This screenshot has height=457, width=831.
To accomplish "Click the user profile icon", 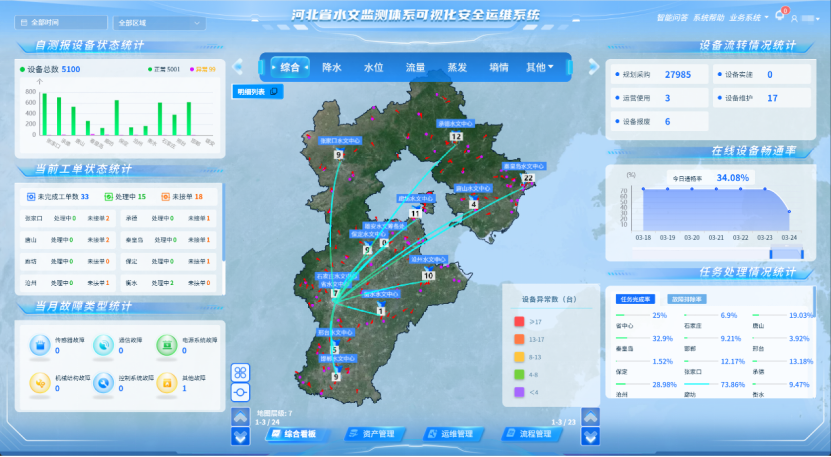I will coord(794,18).
